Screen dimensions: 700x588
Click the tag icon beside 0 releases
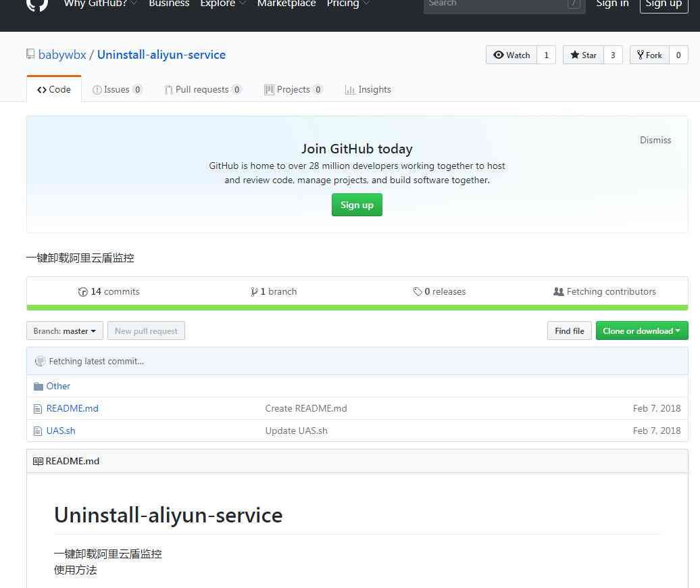pos(418,291)
